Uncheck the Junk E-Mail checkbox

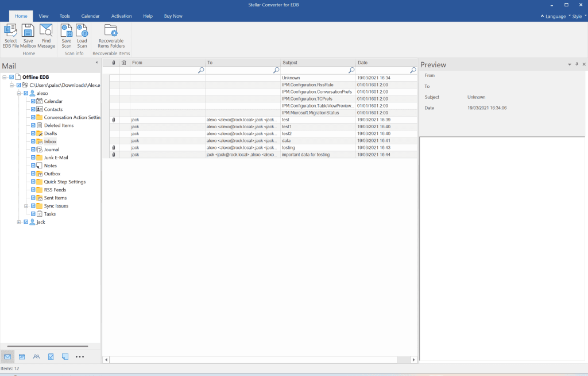pos(33,158)
